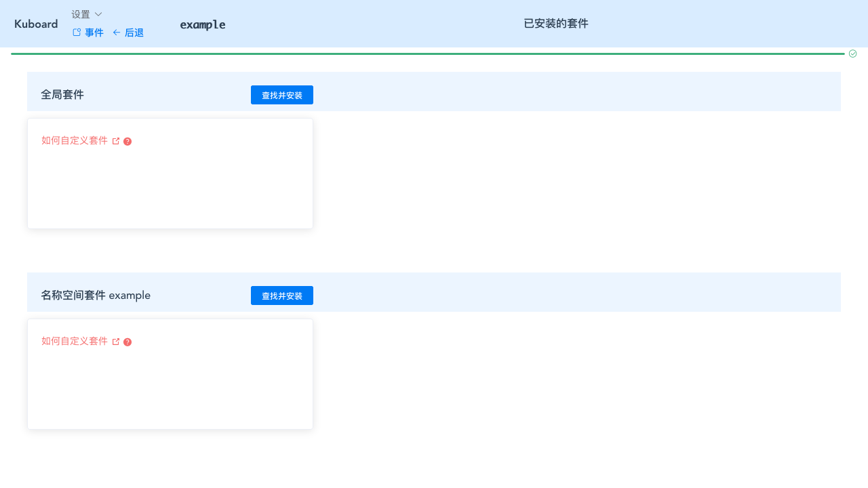868x488 pixels.
Task: Click the help icon in the namespace suite card
Action: pos(127,342)
